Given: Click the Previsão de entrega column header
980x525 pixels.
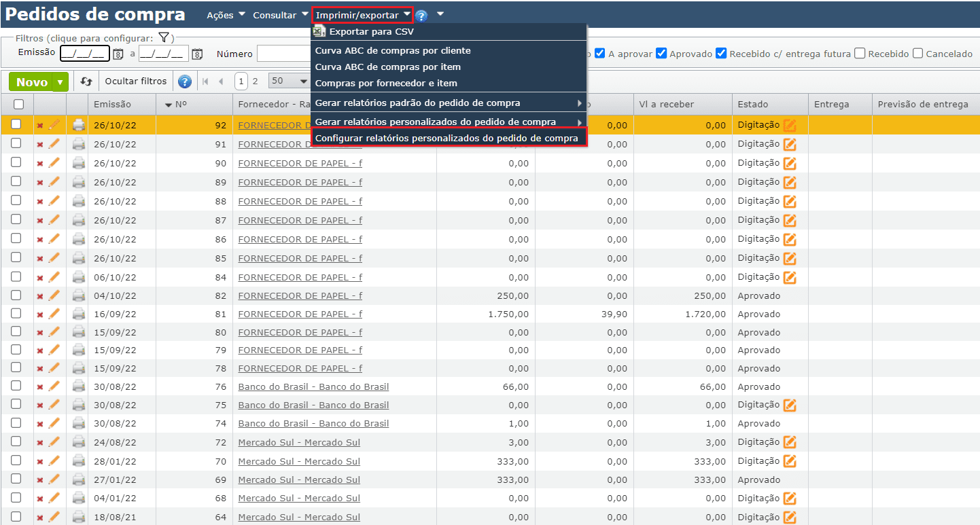Looking at the screenshot, I should (x=923, y=104).
